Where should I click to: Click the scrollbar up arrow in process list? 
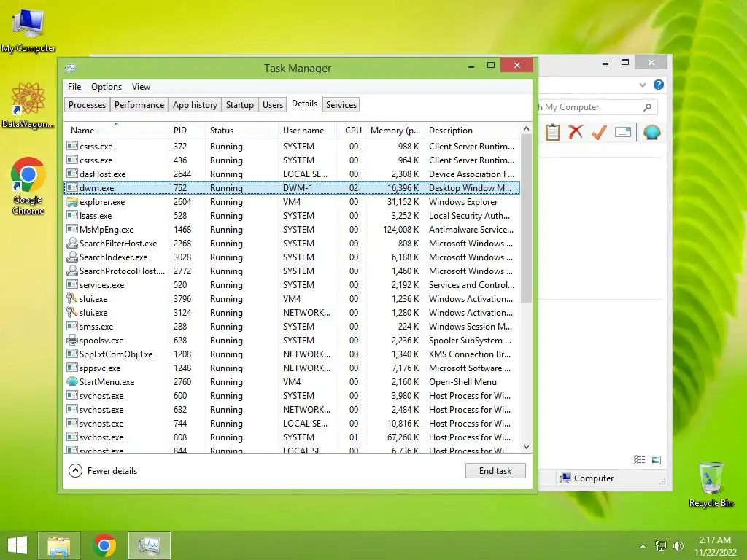click(526, 128)
